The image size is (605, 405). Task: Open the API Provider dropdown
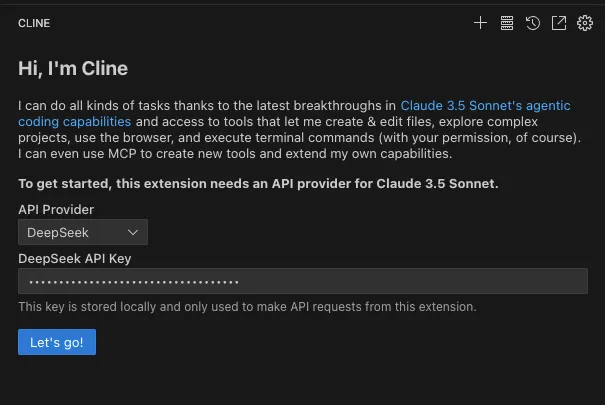click(x=83, y=232)
